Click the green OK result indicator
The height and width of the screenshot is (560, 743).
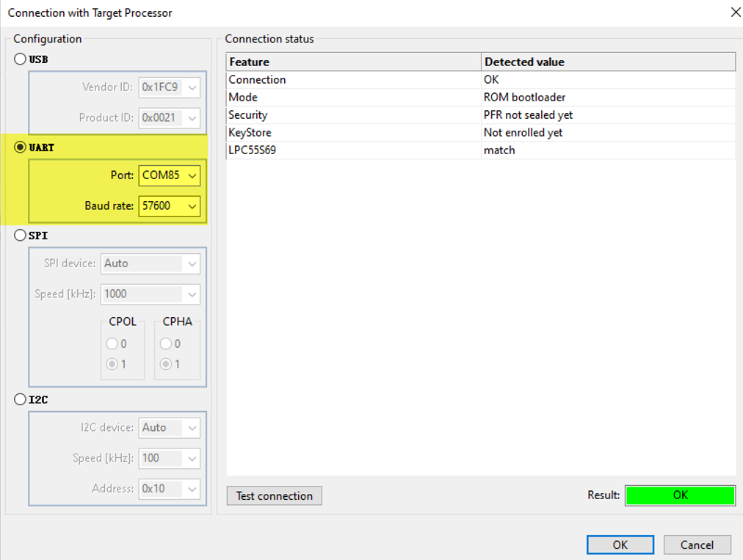coord(679,495)
